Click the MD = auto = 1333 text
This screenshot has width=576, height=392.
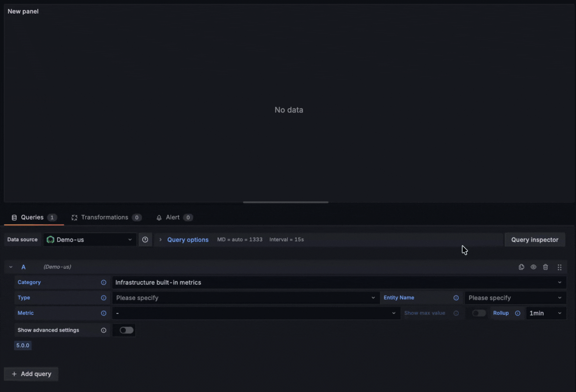[240, 240]
